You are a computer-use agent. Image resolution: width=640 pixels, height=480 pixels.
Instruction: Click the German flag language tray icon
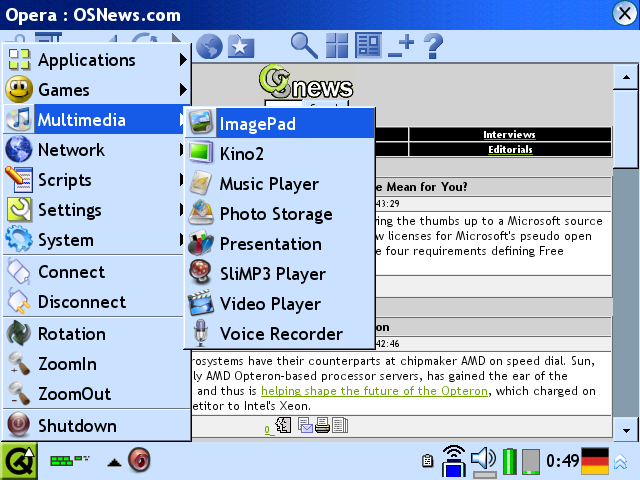pyautogui.click(x=595, y=461)
